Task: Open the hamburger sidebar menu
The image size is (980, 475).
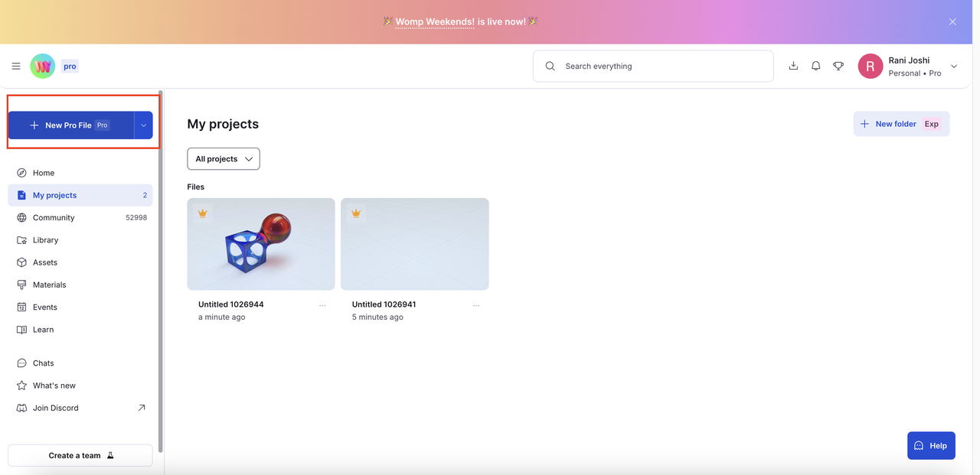Action: point(16,67)
